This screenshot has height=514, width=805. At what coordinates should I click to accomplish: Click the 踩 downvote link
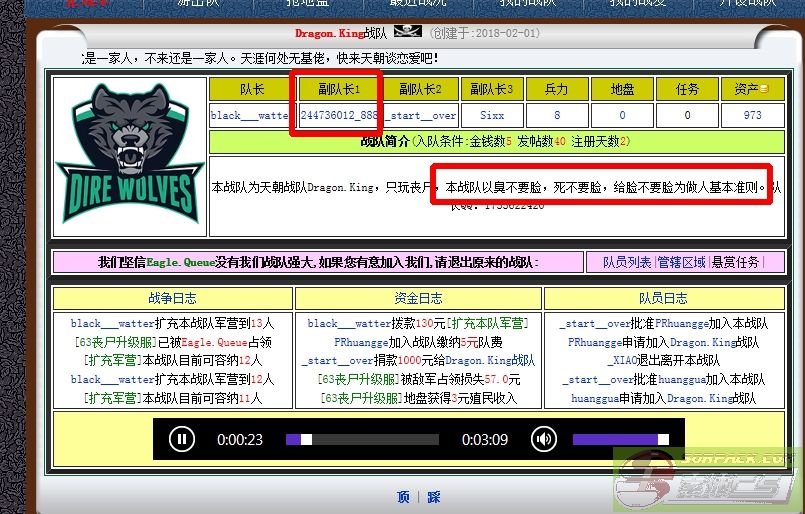(433, 497)
